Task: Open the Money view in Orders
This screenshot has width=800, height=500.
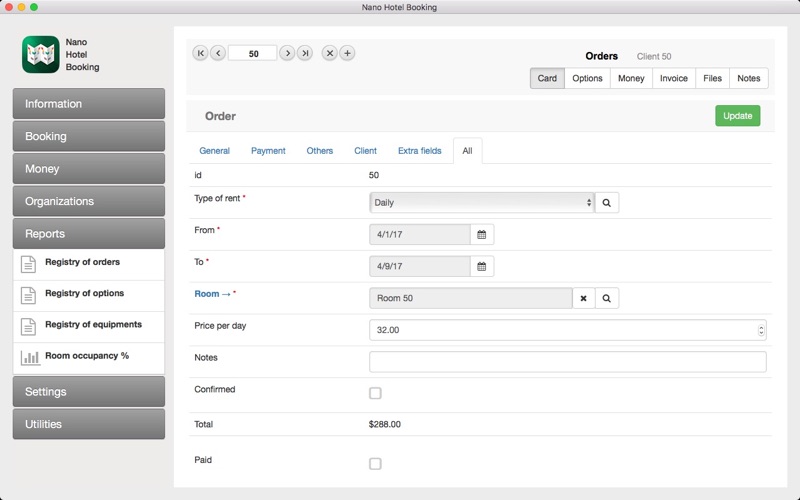Action: tap(631, 78)
